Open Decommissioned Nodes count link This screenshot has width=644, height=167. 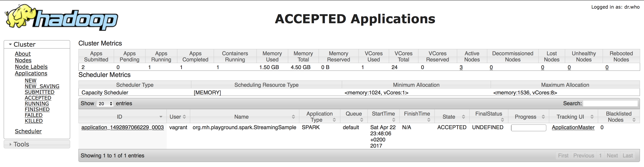[x=491, y=67]
